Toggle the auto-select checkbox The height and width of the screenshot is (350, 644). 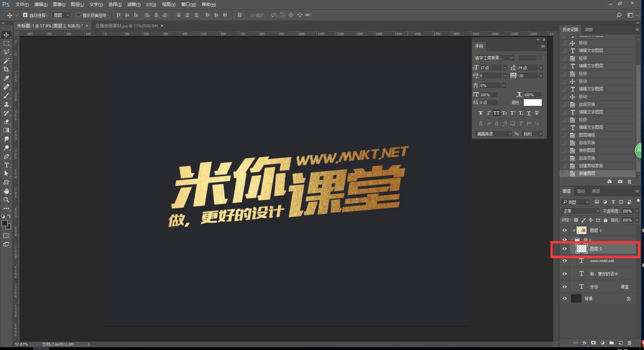[25, 15]
